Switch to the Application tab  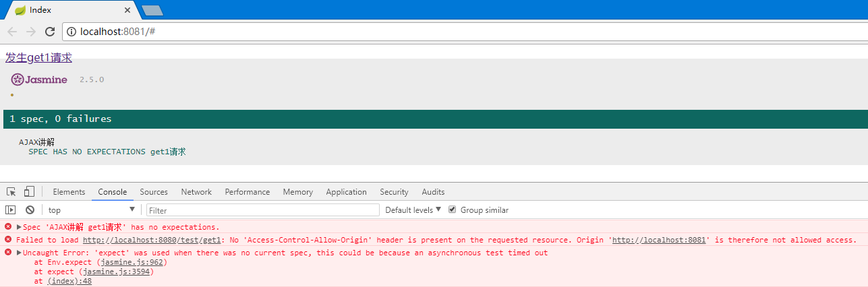pos(346,192)
